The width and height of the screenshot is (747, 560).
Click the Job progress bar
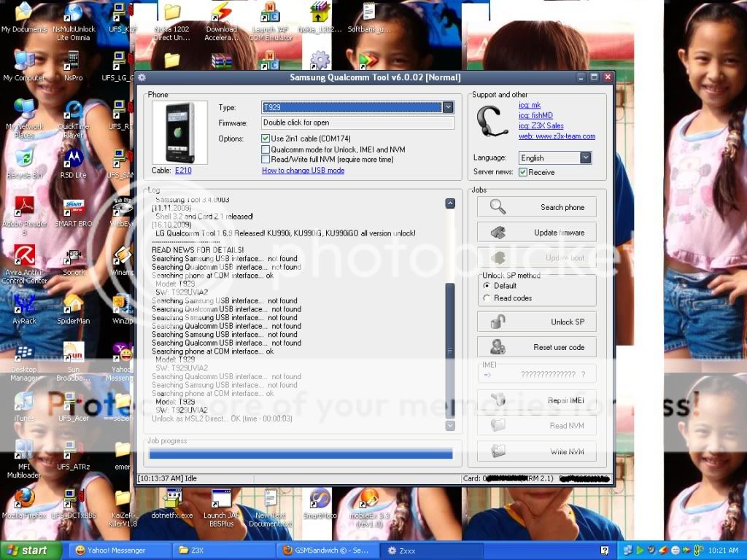click(301, 454)
